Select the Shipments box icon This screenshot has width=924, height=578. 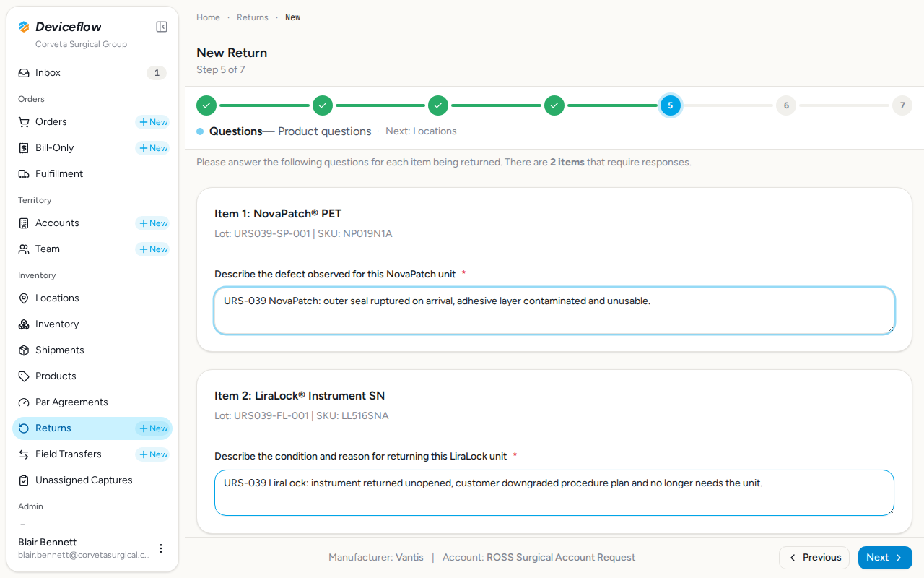point(24,350)
